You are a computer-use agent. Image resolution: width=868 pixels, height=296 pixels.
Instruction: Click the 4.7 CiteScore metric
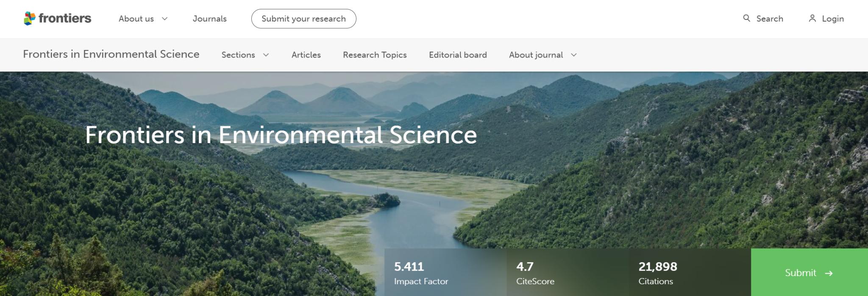point(535,273)
